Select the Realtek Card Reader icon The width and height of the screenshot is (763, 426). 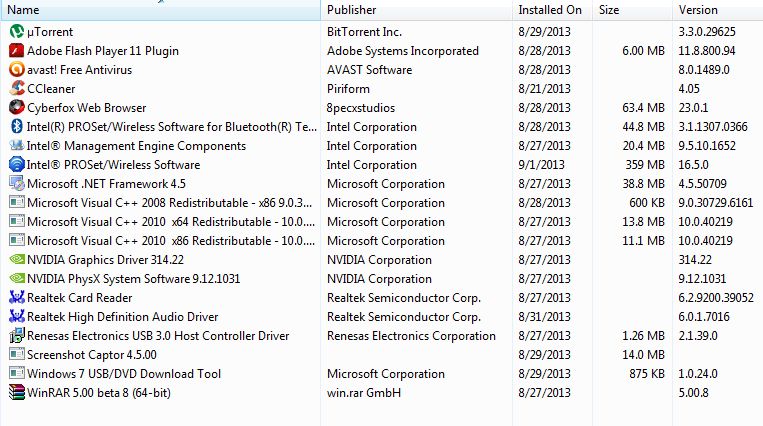coord(16,298)
